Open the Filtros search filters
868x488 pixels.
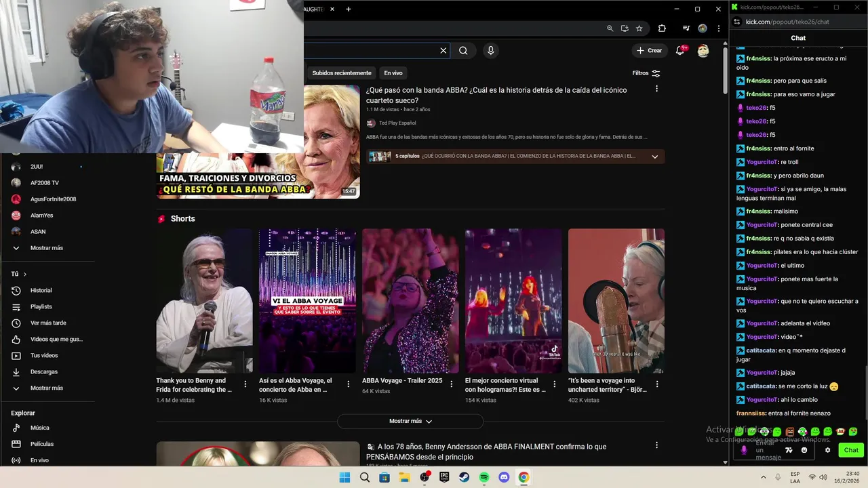click(x=646, y=73)
